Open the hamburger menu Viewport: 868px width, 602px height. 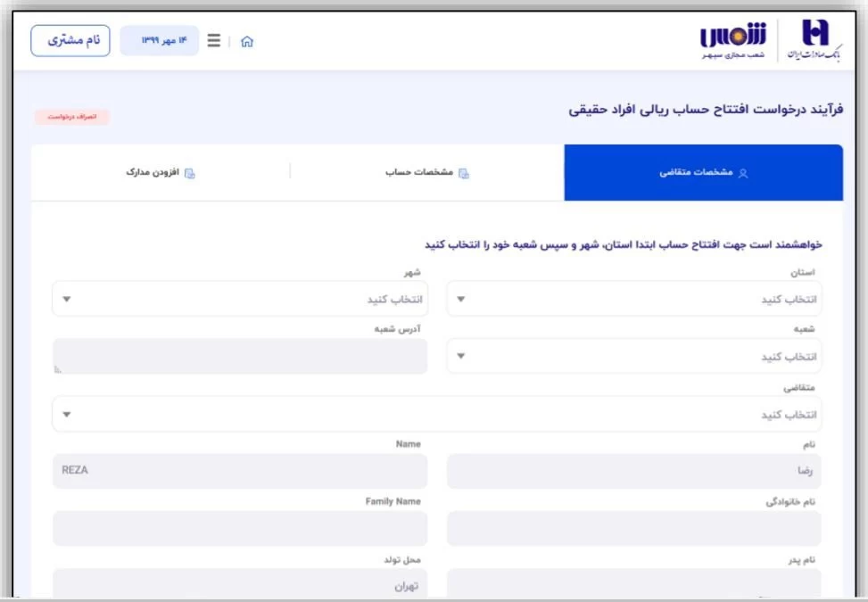(214, 40)
